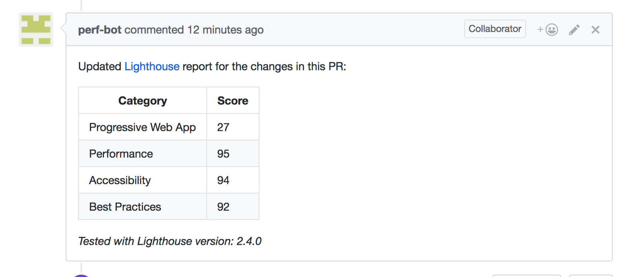Click the Progressive Web App row label
Viewport: 644px width, 277px height.
point(142,127)
